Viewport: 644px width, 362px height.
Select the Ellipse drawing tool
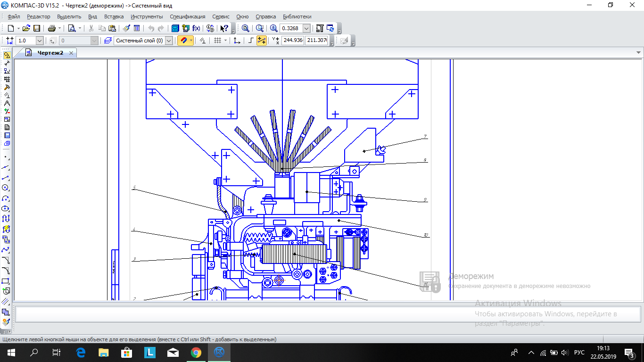6,208
